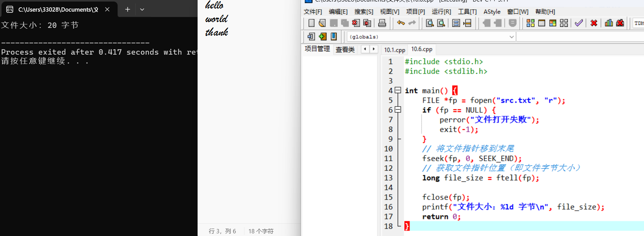The width and height of the screenshot is (644, 236).
Task: Click the red X Stop Execution icon
Action: tap(594, 23)
